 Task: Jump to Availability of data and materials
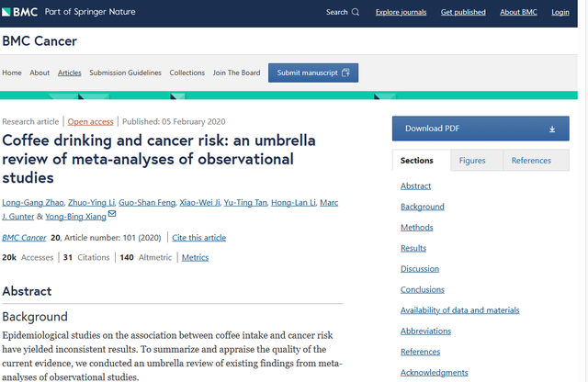[x=459, y=309]
